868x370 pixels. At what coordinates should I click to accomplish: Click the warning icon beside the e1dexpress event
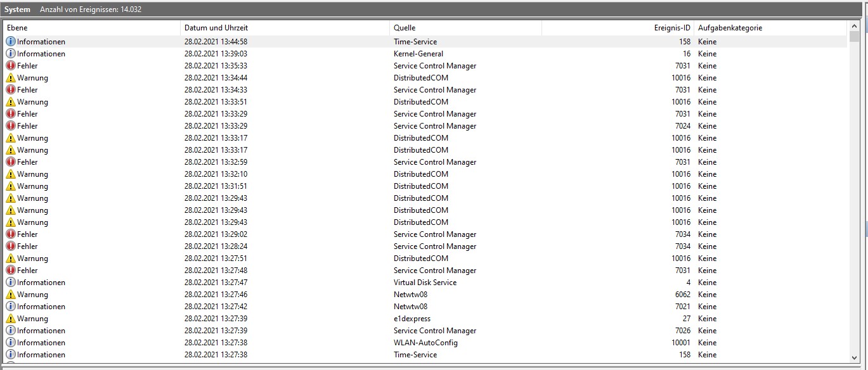[9, 318]
